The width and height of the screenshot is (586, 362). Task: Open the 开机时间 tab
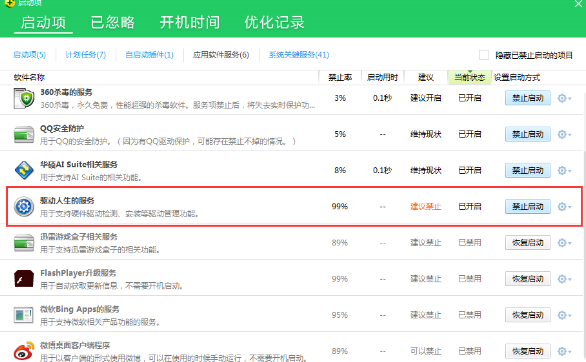tap(190, 22)
